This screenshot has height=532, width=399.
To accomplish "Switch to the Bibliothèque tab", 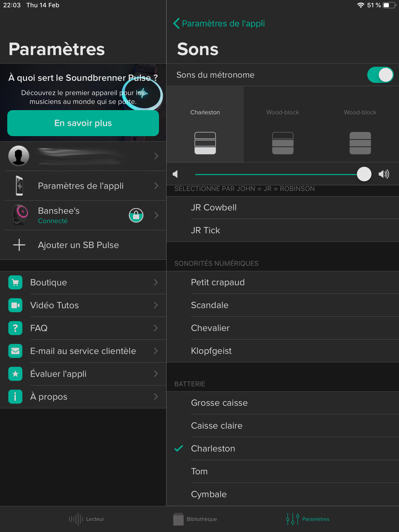I will (x=195, y=519).
